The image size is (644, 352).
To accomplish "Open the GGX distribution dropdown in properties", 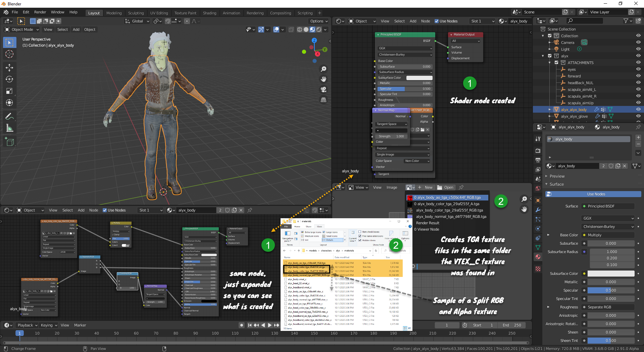I will (608, 218).
